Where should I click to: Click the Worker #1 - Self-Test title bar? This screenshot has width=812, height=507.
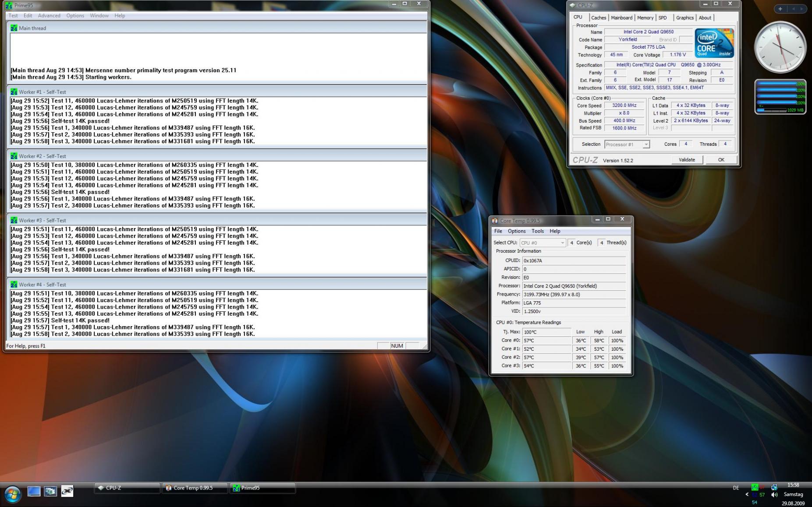(217, 92)
